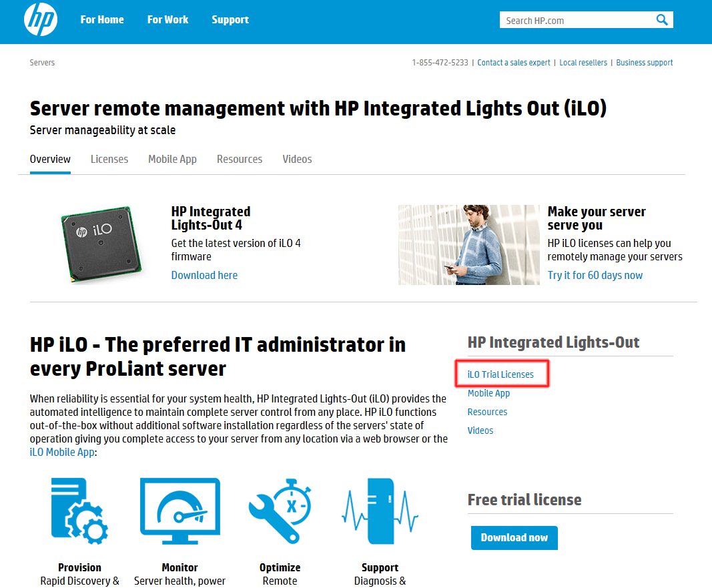Click the Download now button

pyautogui.click(x=514, y=537)
